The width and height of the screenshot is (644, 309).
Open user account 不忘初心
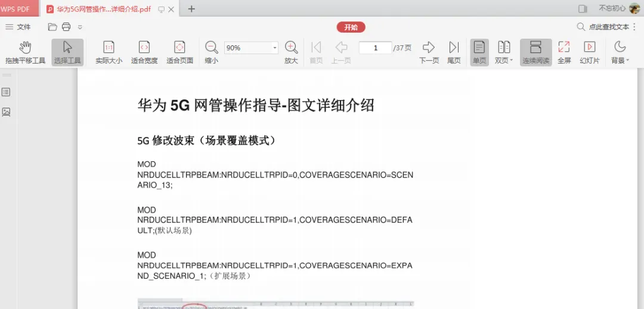tap(619, 8)
